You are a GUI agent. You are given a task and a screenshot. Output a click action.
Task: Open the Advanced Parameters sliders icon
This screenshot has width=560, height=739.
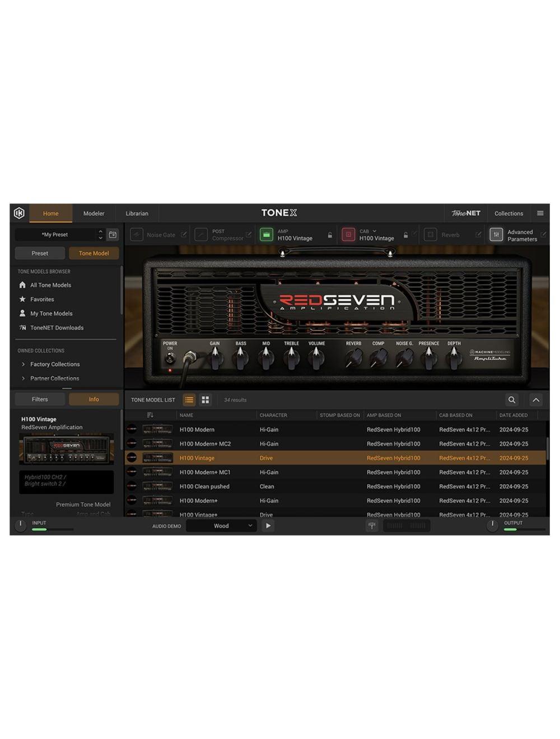[496, 235]
